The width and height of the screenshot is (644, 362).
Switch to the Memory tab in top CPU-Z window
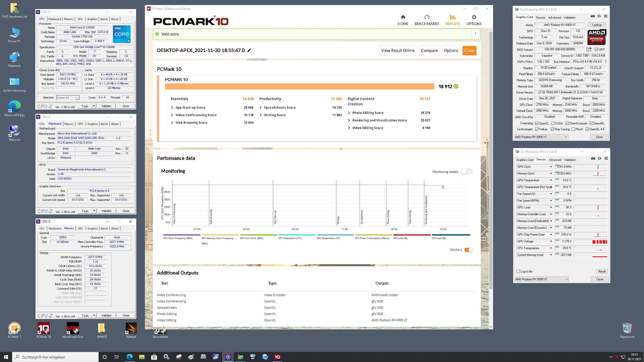click(x=68, y=19)
